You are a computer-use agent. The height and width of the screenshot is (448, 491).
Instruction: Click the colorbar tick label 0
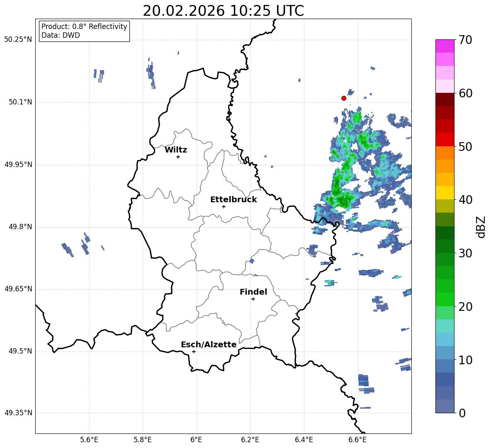coord(462,413)
